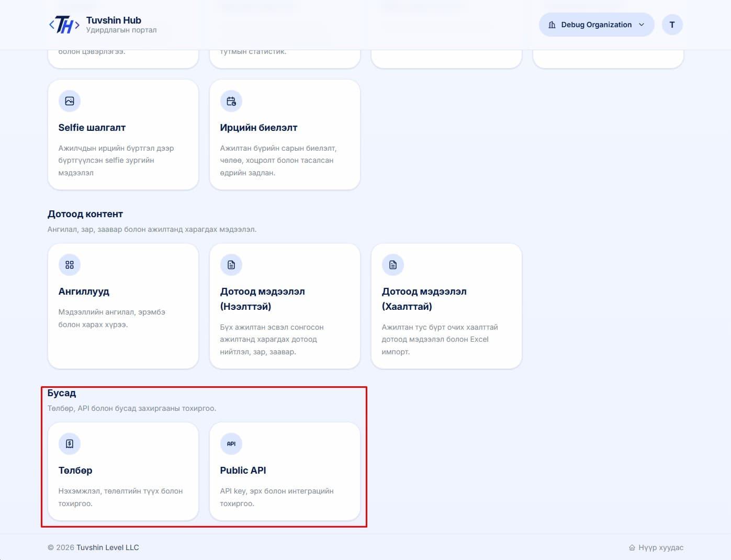Viewport: 731px width, 560px height.
Task: Open the Ирцийн биелэлт card title
Action: tap(258, 128)
